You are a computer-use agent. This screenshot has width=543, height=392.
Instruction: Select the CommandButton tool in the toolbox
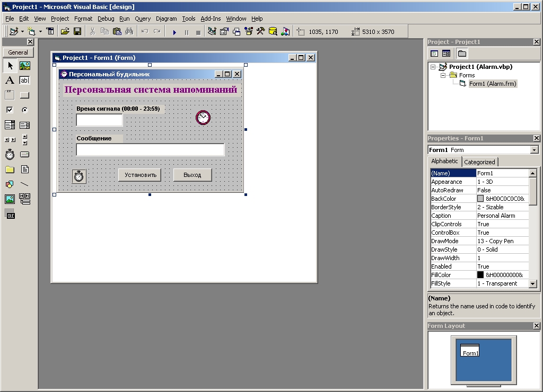coord(24,95)
